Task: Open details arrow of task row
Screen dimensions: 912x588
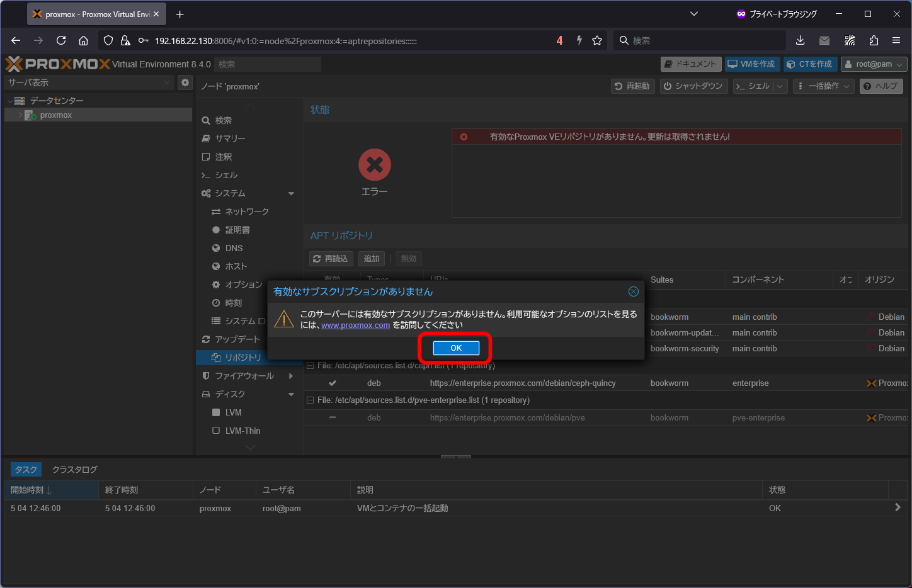Action: [898, 507]
